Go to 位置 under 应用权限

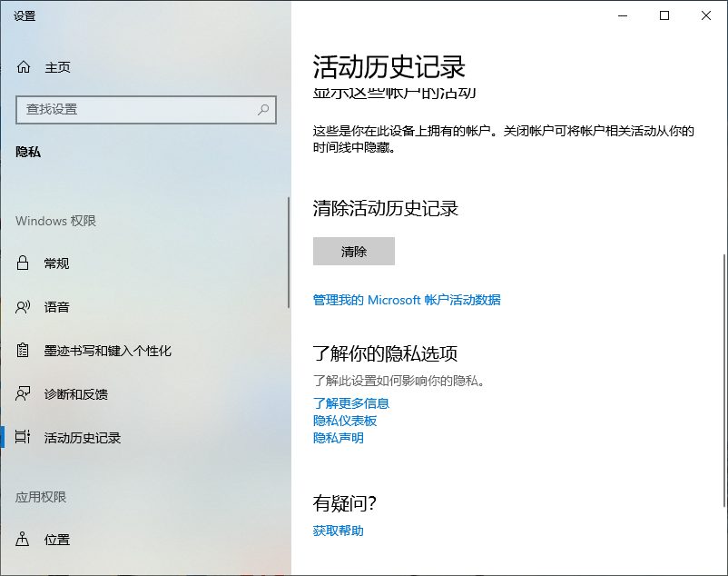pos(56,540)
